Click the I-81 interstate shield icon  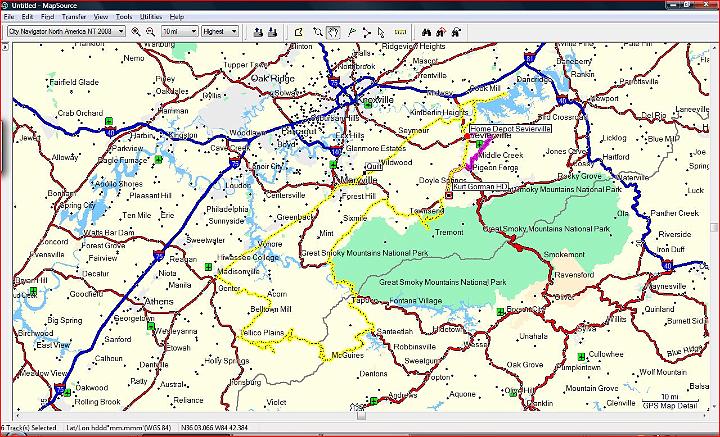[528, 58]
